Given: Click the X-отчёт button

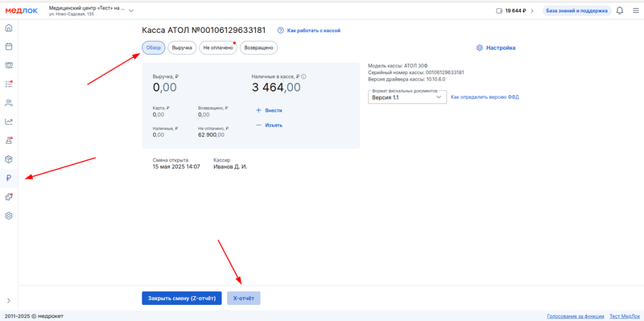Looking at the screenshot, I should click(x=244, y=298).
